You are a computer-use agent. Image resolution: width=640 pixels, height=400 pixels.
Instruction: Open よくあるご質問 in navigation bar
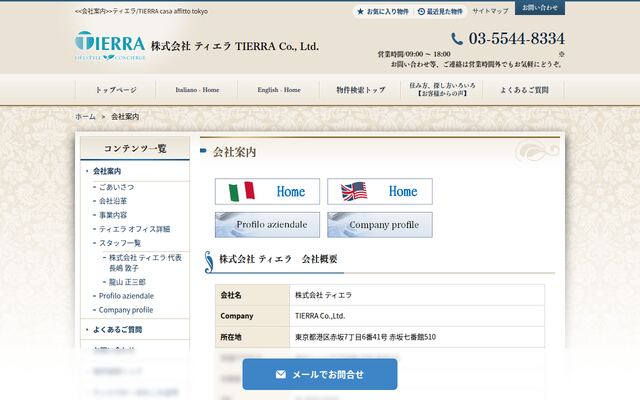pyautogui.click(x=524, y=90)
